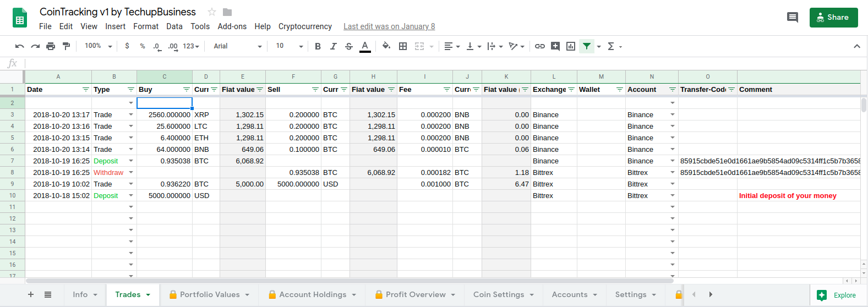Select column C header
Viewport: 868px width, 307px height.
pyautogui.click(x=165, y=76)
